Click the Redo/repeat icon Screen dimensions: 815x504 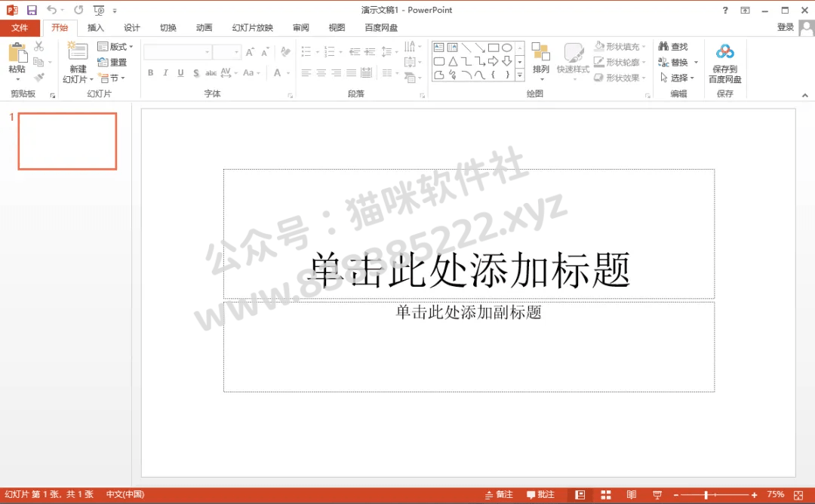78,10
